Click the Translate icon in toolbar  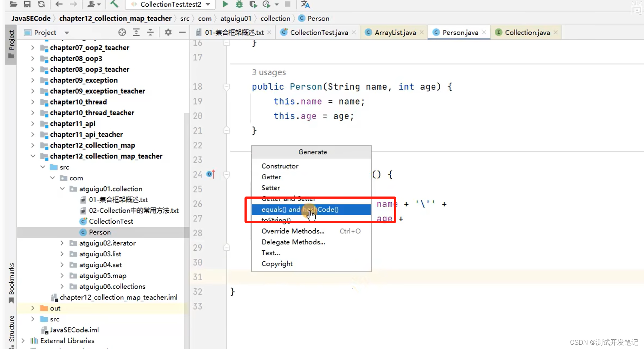pyautogui.click(x=305, y=4)
